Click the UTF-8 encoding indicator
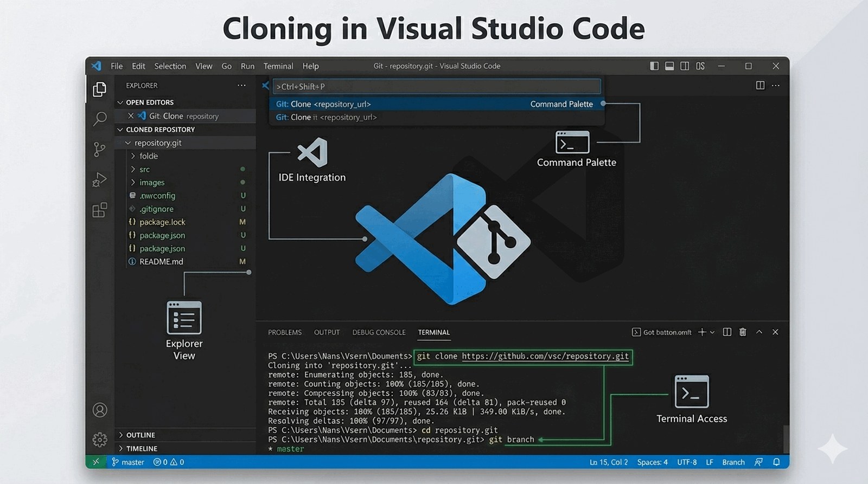Screen dimensions: 868x484 coord(687,462)
